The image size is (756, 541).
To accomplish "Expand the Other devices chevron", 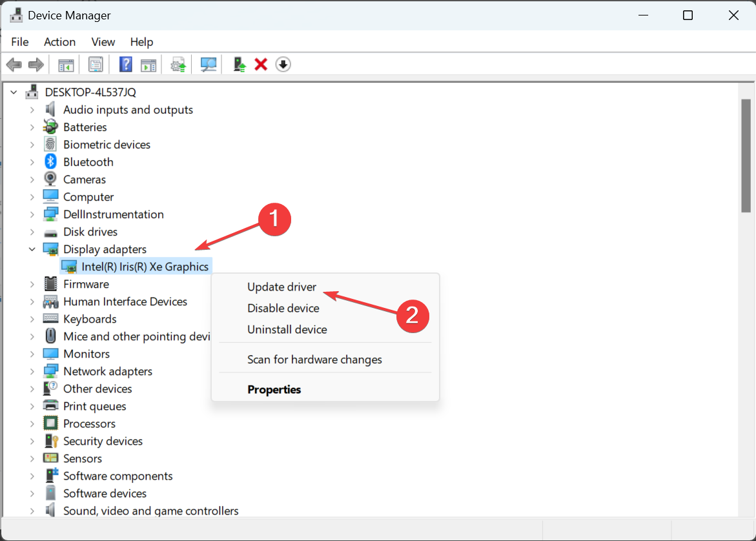I will coord(32,389).
